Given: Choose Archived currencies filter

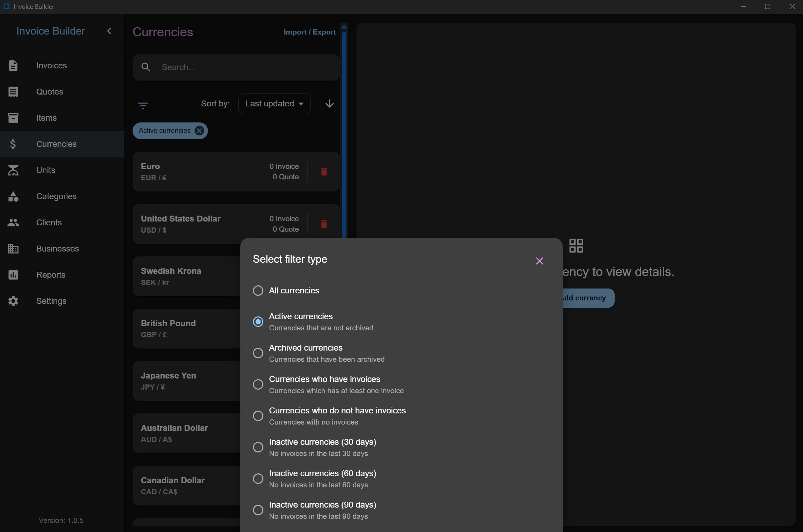Looking at the screenshot, I should (258, 353).
